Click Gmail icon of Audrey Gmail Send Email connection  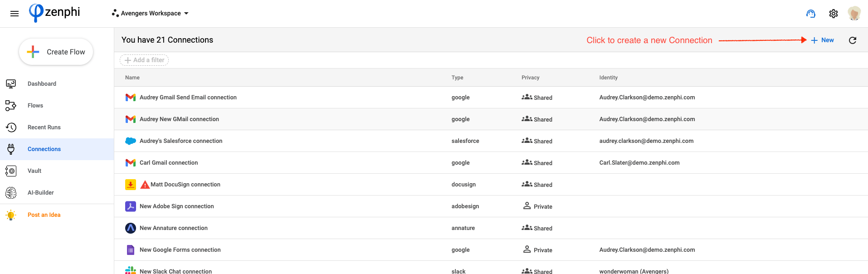pos(131,97)
